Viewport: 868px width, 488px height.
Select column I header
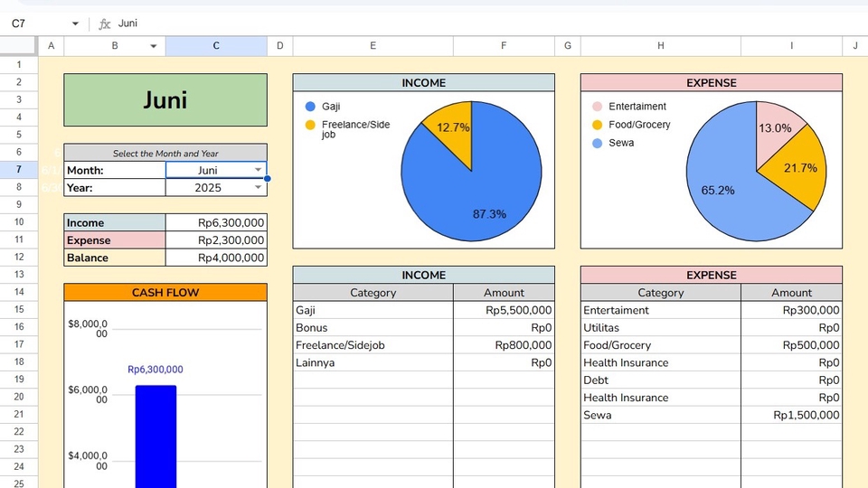(792, 46)
